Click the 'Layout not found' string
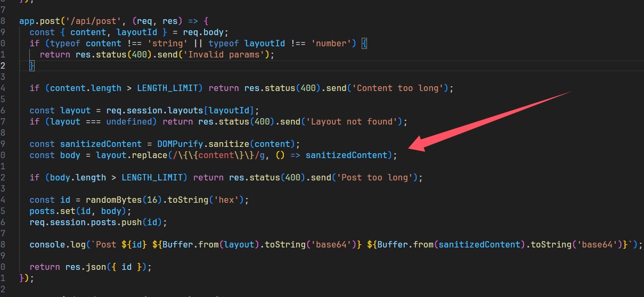 [x=354, y=121]
